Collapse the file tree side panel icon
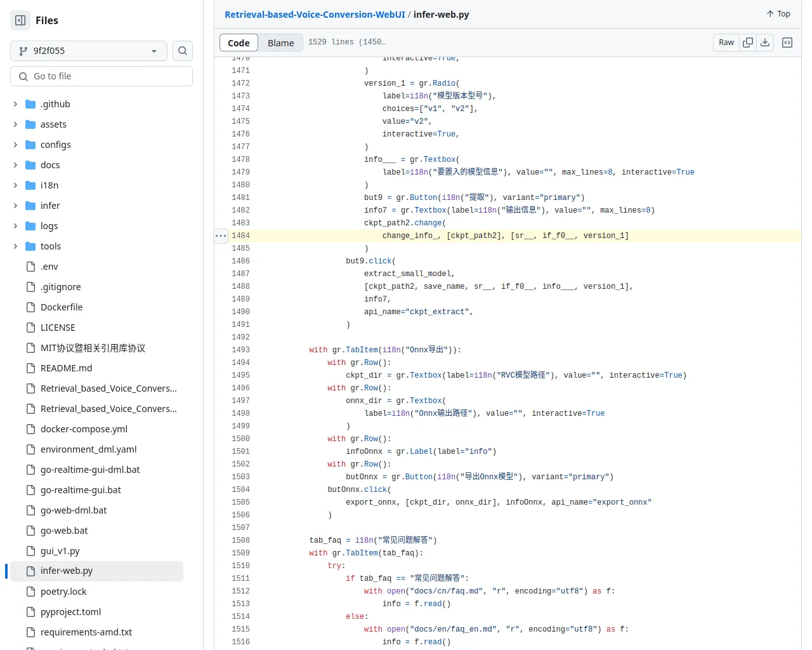Image resolution: width=812 pixels, height=650 pixels. coord(20,20)
